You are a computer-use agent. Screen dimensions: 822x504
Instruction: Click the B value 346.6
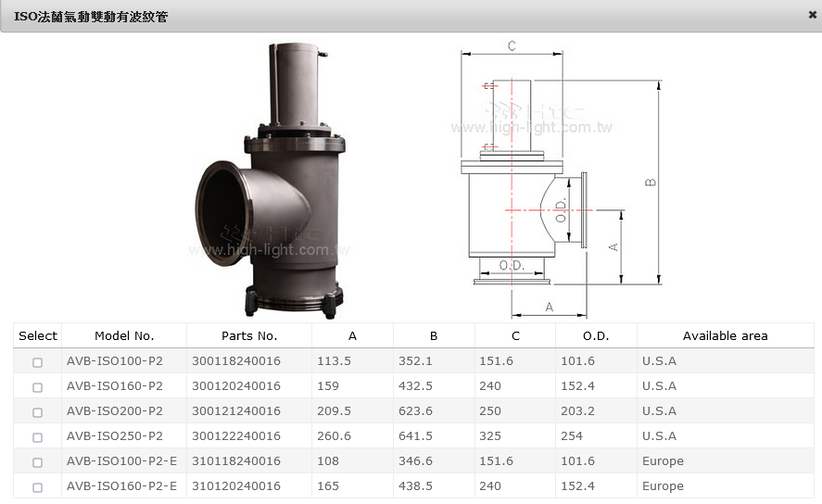point(415,461)
